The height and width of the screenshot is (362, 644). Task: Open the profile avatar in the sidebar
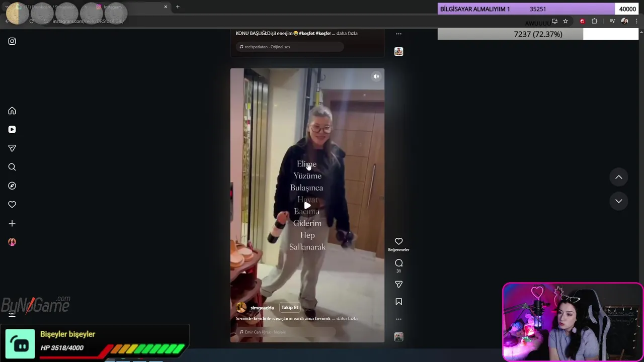[12, 242]
